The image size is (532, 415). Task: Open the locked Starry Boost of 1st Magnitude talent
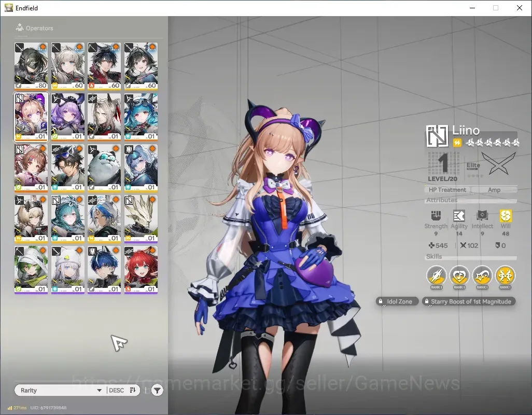click(469, 301)
